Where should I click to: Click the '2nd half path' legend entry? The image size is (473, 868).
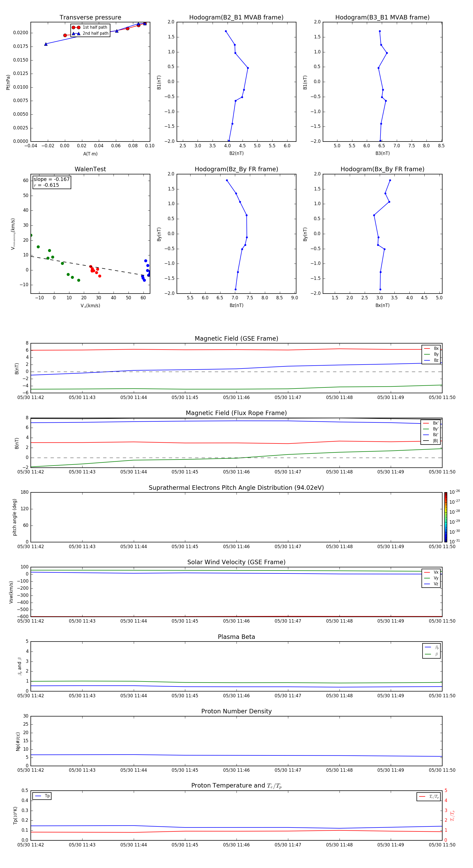90,33
